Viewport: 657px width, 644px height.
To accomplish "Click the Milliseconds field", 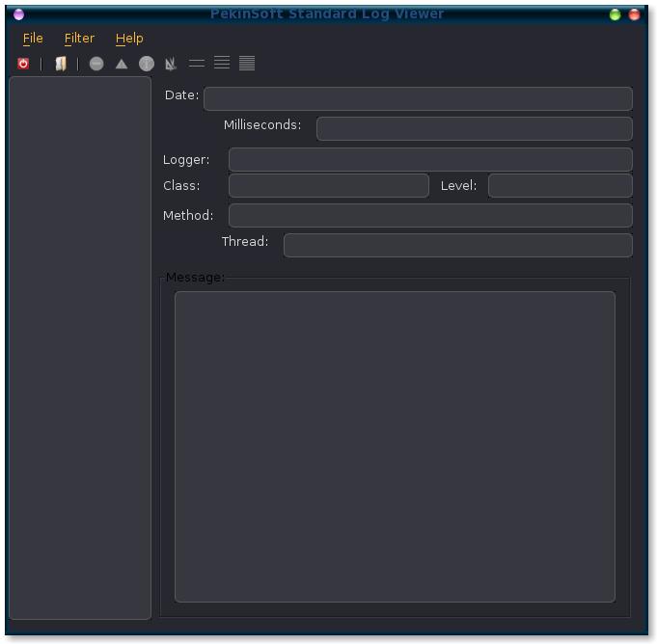I will pos(475,128).
